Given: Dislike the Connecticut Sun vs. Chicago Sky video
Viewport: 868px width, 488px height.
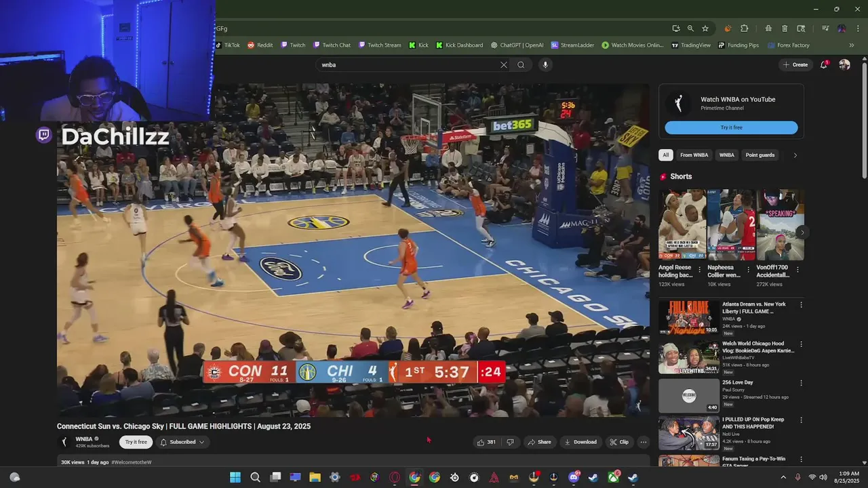Looking at the screenshot, I should click(510, 442).
